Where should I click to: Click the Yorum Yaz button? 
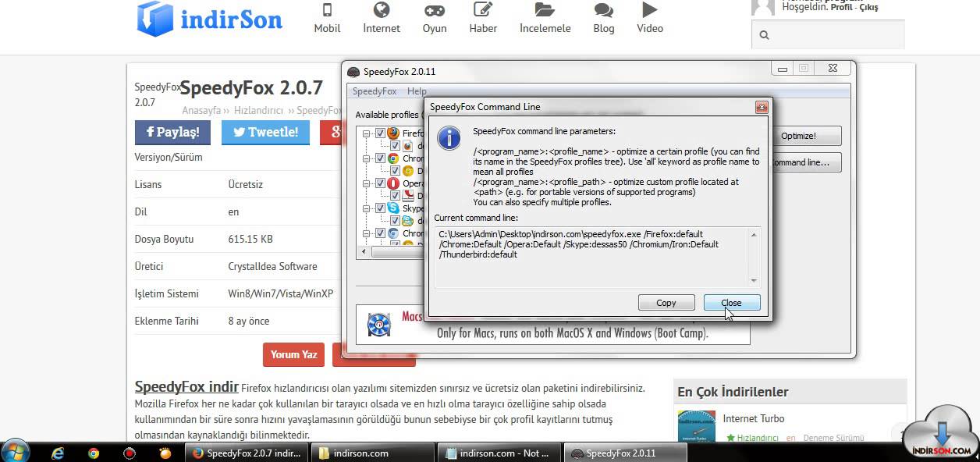pyautogui.click(x=293, y=354)
